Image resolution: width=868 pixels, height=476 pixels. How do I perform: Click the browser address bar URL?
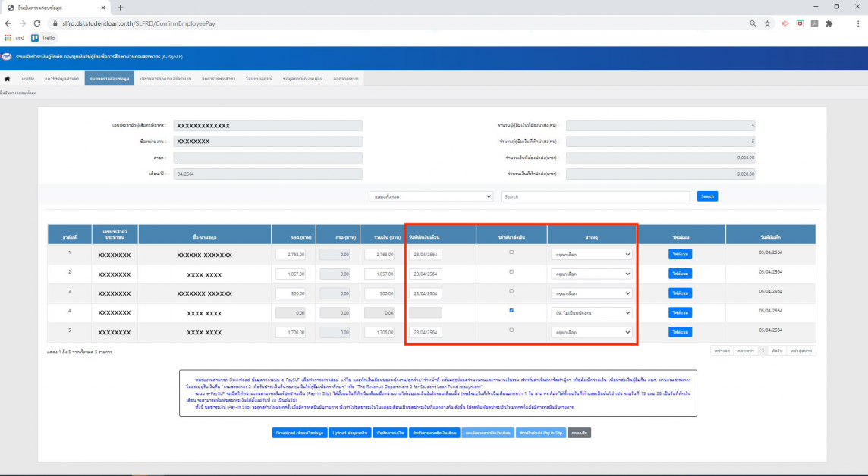(139, 23)
